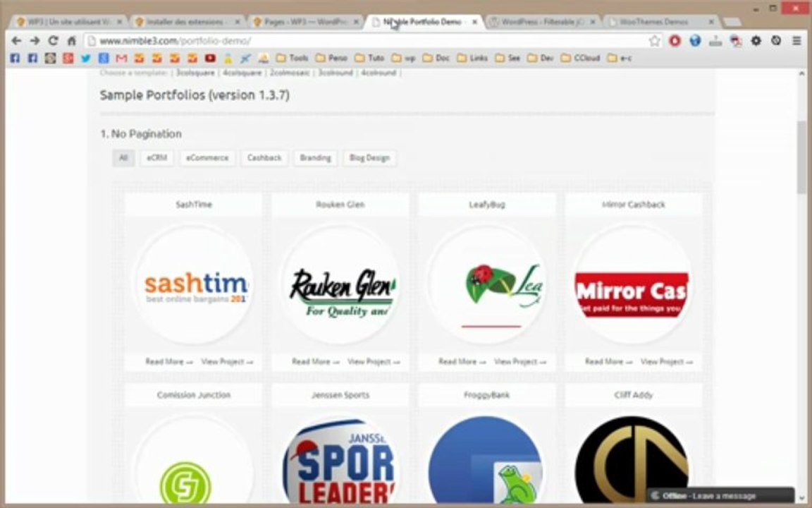Filter portfolio by eCommerce
812x508 pixels.
click(207, 157)
